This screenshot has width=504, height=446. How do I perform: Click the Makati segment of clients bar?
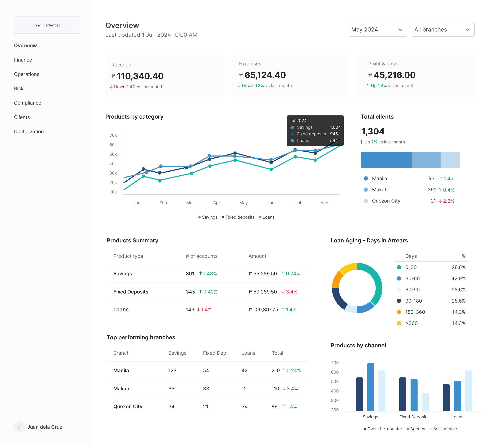(426, 160)
